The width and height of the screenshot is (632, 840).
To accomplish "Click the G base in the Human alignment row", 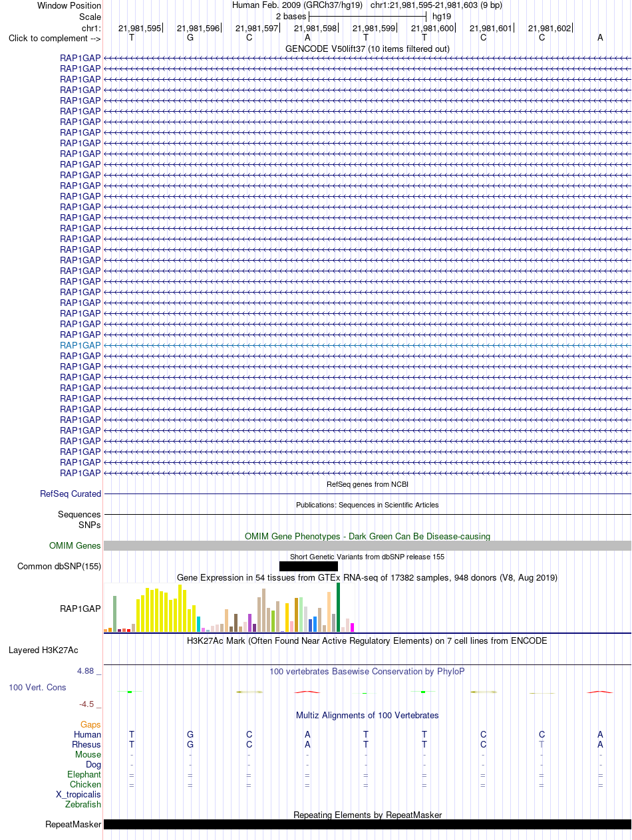I will [x=190, y=734].
